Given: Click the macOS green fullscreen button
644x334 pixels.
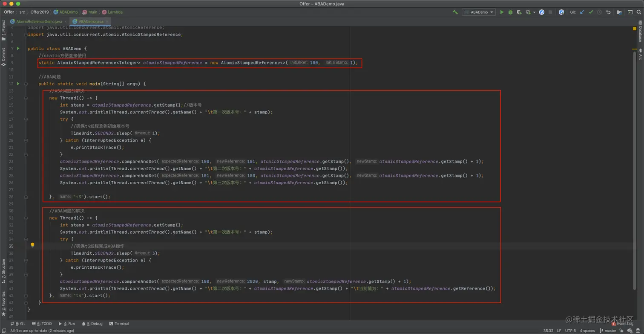Looking at the screenshot, I should 18,4.
